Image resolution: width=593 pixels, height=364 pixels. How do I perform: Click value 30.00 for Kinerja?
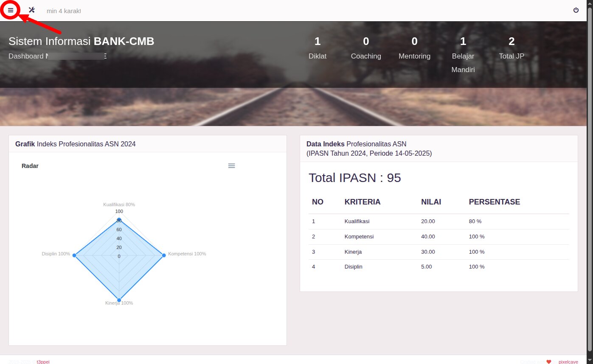[x=428, y=252]
